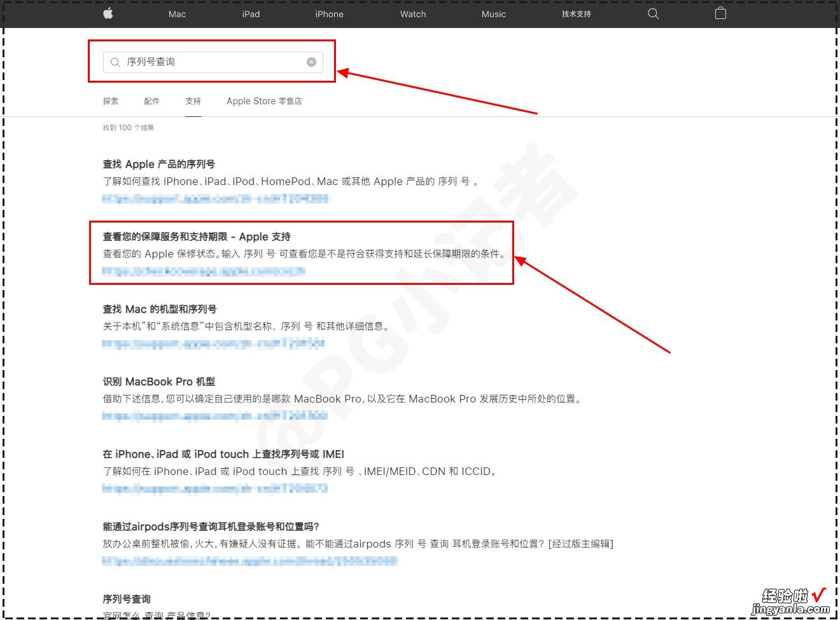Image resolution: width=840 pixels, height=620 pixels.
Task: Click the blurred URL under 查看您的保障服务和支持期限
Action: point(204,271)
